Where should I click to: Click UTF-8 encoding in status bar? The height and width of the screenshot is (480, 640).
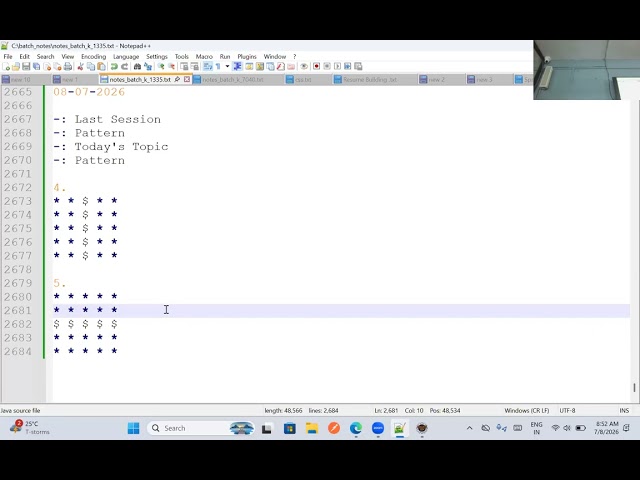click(567, 410)
